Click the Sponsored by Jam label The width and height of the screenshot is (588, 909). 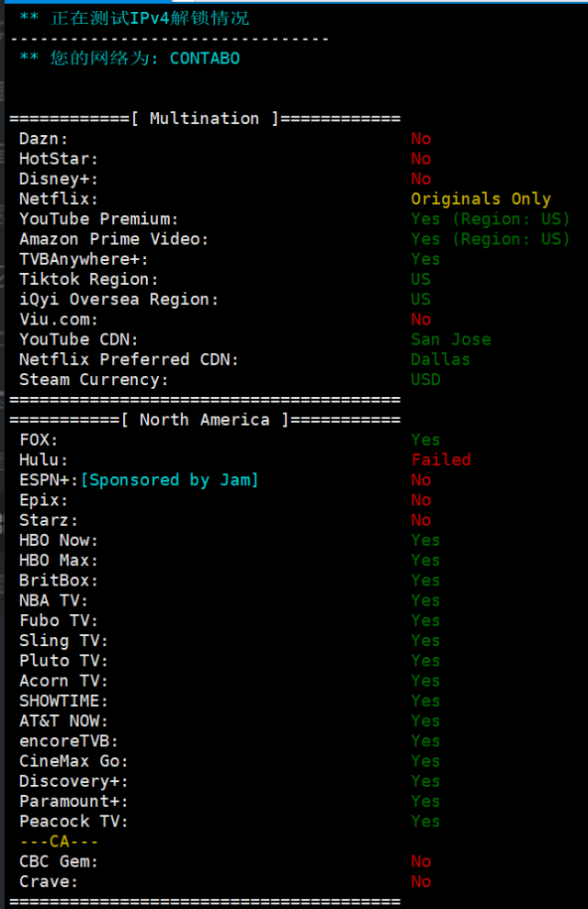pos(169,480)
